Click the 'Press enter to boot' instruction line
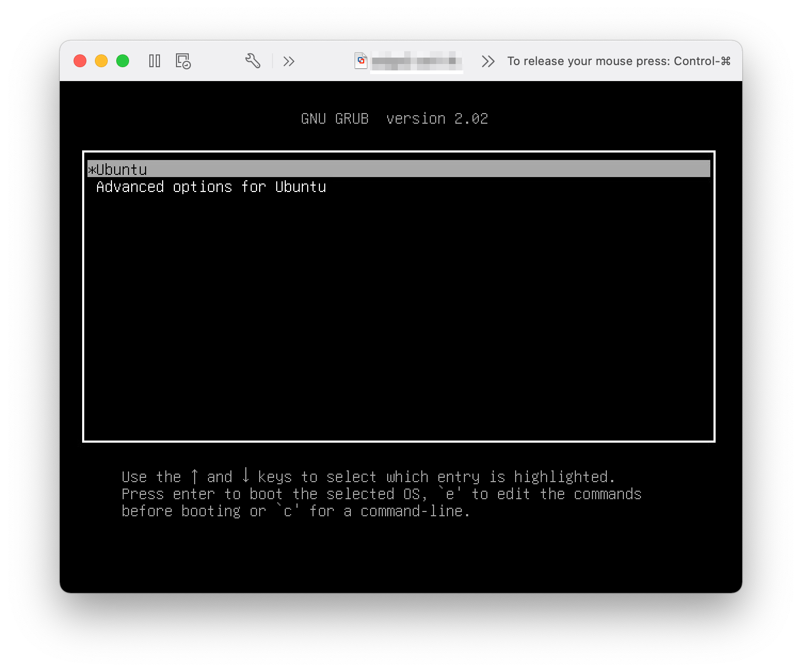802x672 pixels. [x=381, y=494]
